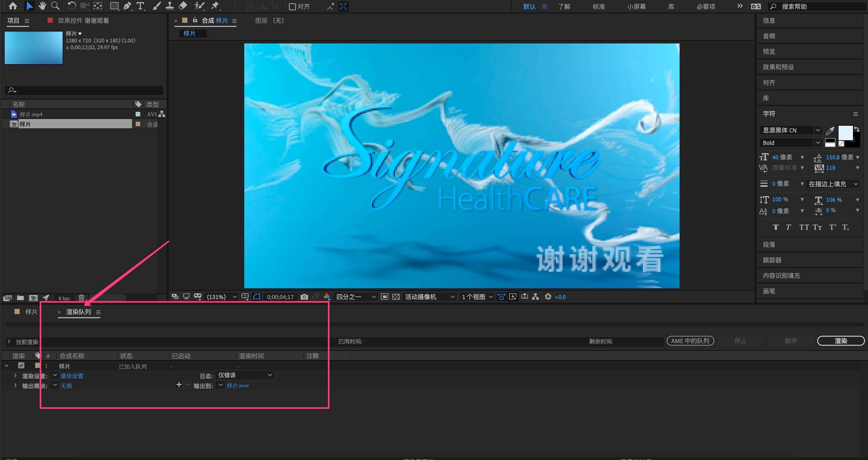Pick color with the eyedropper icon
The width and height of the screenshot is (868, 460).
pyautogui.click(x=830, y=130)
